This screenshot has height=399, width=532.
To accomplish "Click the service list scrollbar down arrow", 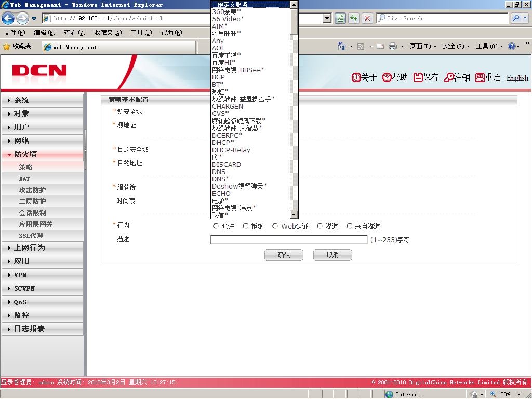I will coord(294,215).
